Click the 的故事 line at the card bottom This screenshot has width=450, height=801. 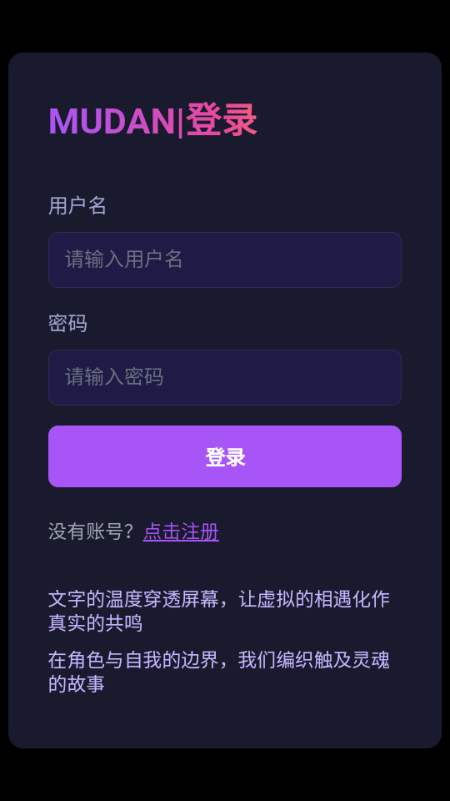[x=77, y=684]
